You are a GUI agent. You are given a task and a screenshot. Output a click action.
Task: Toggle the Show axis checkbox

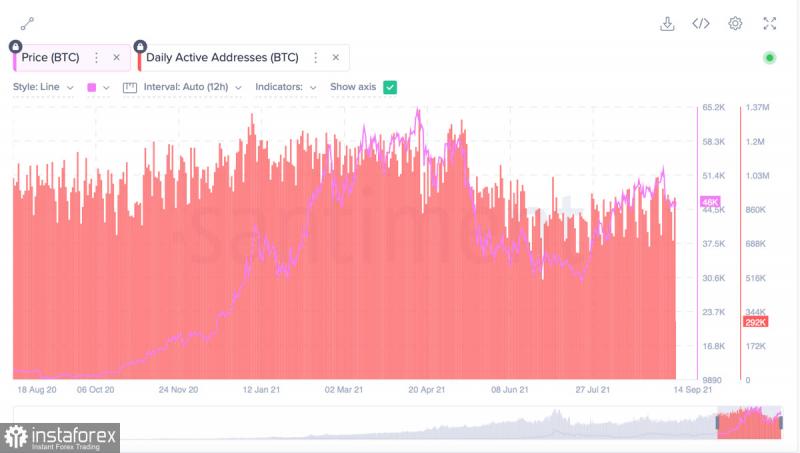(390, 87)
